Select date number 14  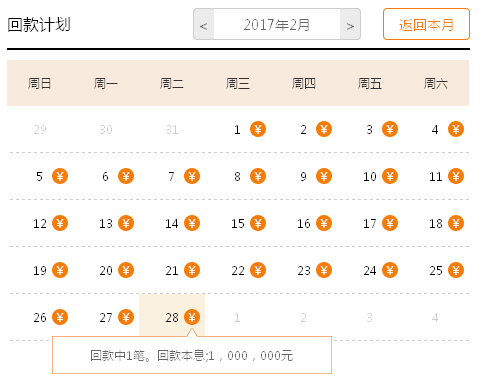(172, 224)
